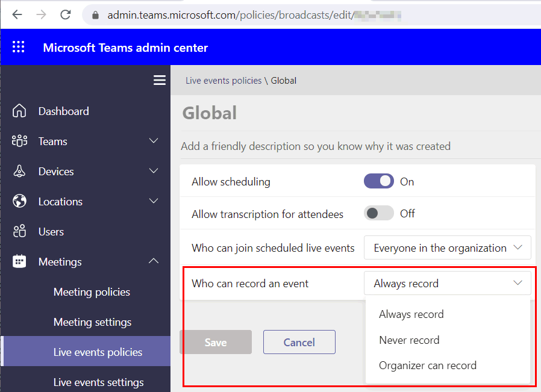Screen dimensions: 541x392
Task: Follow Live events policies breadcrumb link
Action: pyautogui.click(x=224, y=80)
